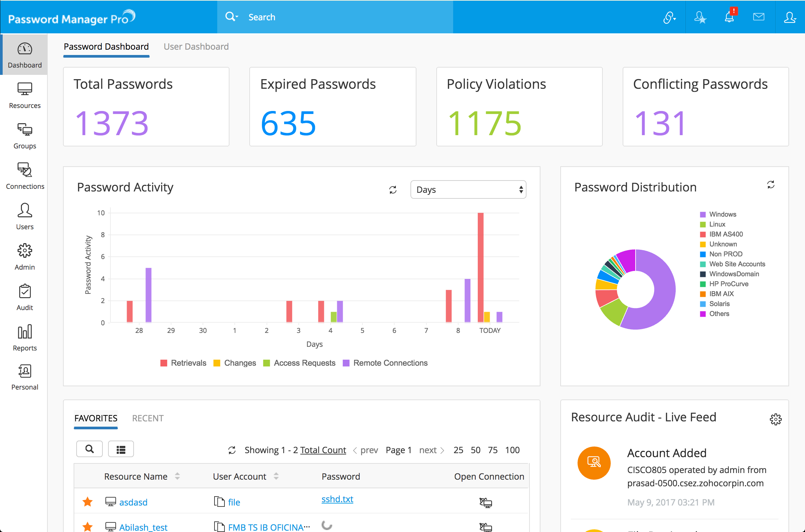This screenshot has width=805, height=532.
Task: Refresh the Password Distribution chart
Action: 771,185
